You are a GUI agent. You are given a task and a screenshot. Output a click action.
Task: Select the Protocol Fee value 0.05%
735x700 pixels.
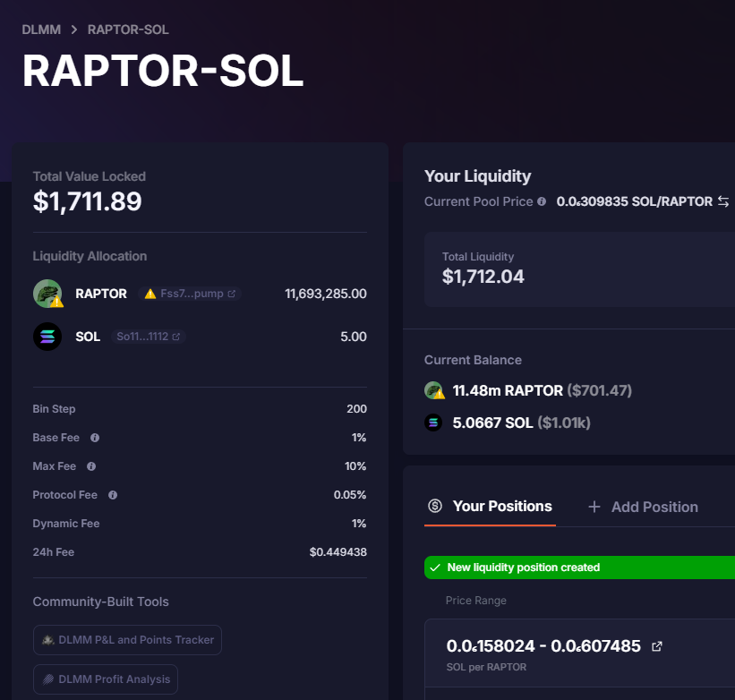point(350,495)
